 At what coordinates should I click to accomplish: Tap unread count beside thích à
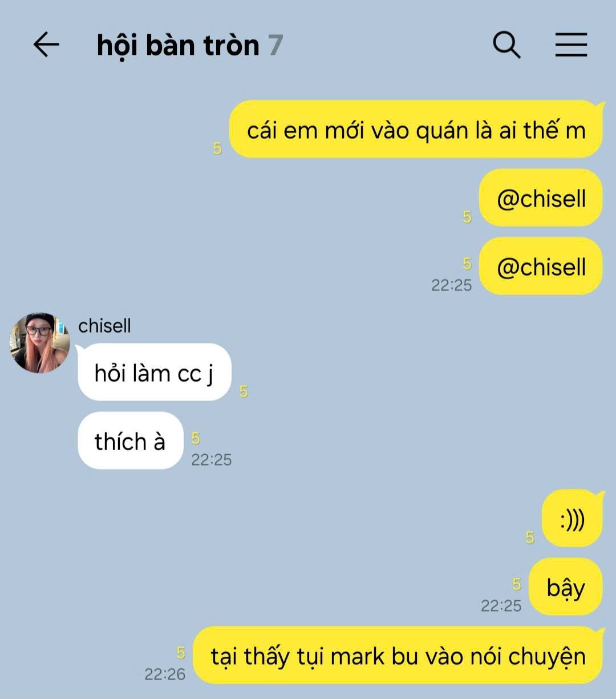pos(196,438)
